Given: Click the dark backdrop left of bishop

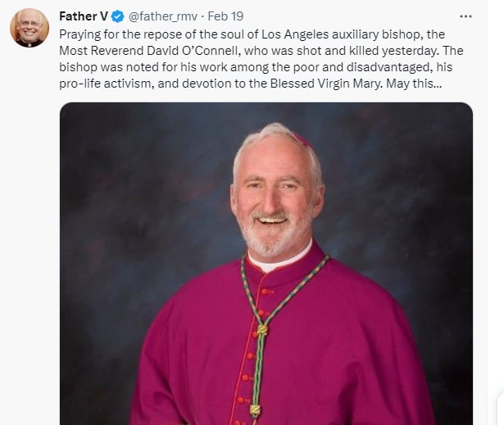Looking at the screenshot, I should (135, 225).
